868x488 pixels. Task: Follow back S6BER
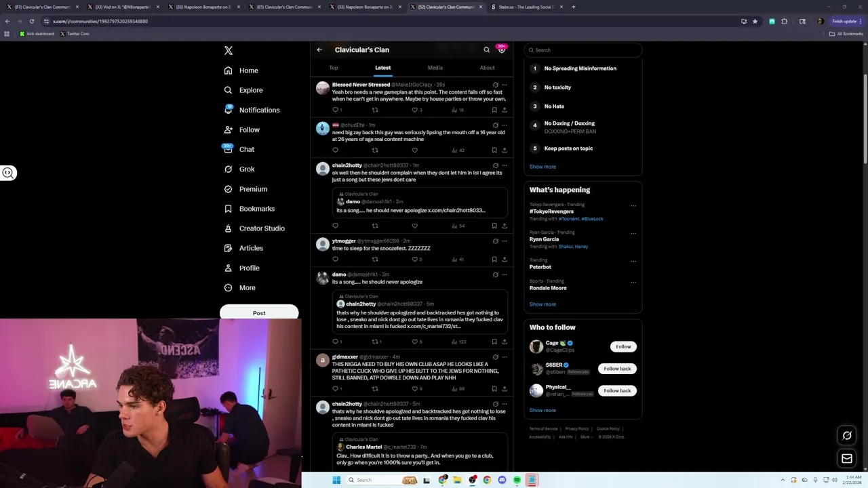[x=617, y=369]
